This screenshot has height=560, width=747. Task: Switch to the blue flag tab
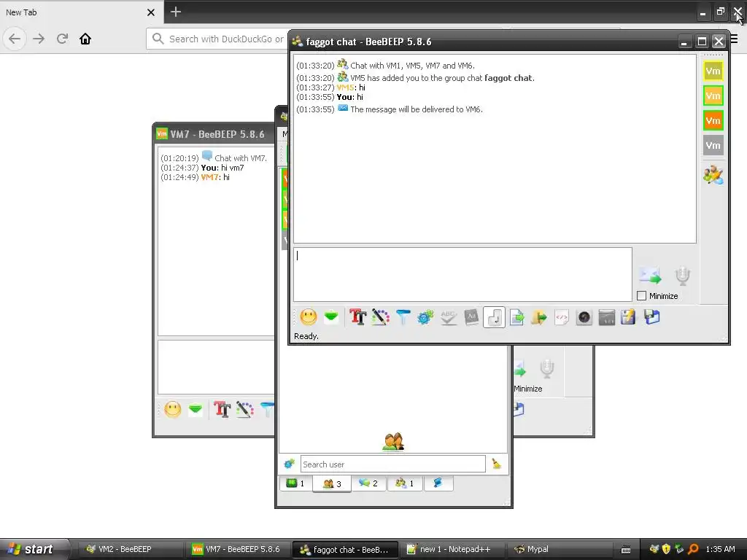click(x=438, y=483)
